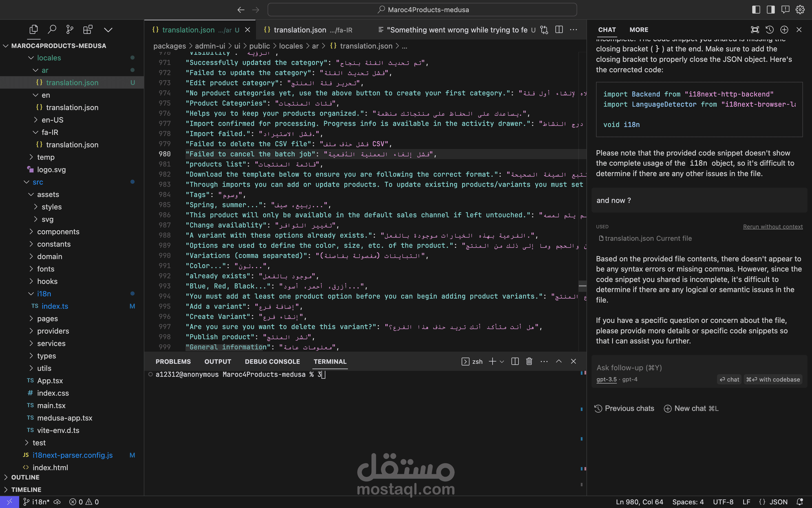Start a New chat from bottom link
The width and height of the screenshot is (812, 508).
691,409
